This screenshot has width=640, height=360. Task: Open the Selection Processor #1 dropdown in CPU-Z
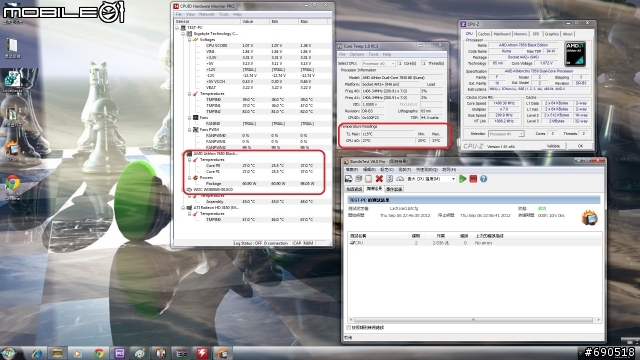pos(506,134)
